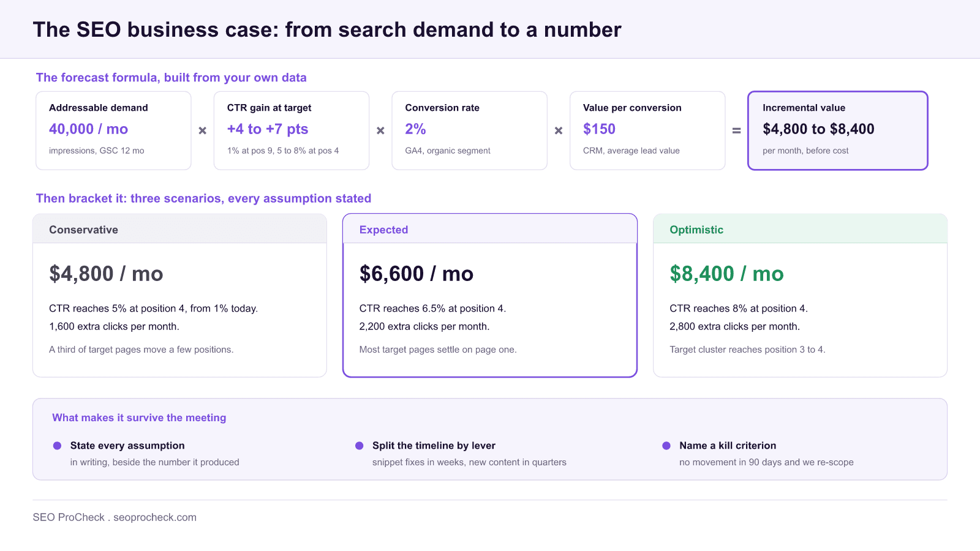Screen dimensions: 980x551
Task: Click the 'Optimistic' scenario header
Action: click(x=800, y=229)
